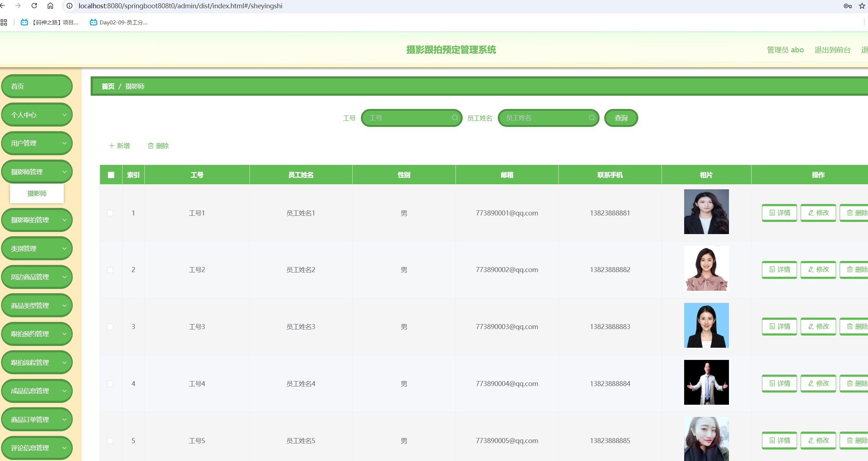This screenshot has height=461, width=868.
Task: Click 修改 for 员工姓名1
Action: click(818, 213)
